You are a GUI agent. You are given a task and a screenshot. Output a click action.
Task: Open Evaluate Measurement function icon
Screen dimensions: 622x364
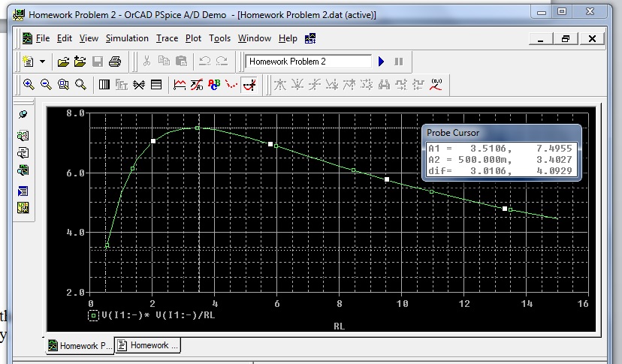coord(196,85)
